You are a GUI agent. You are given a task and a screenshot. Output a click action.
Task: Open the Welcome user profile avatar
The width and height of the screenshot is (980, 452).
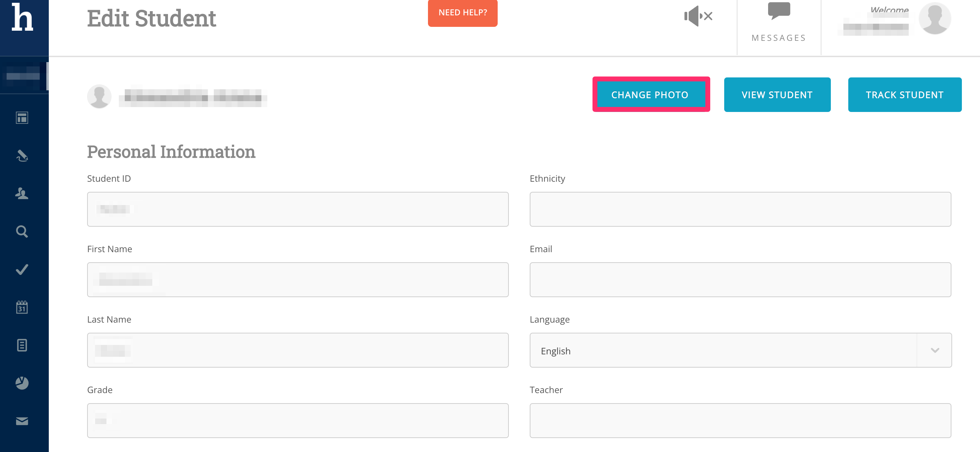tap(934, 18)
